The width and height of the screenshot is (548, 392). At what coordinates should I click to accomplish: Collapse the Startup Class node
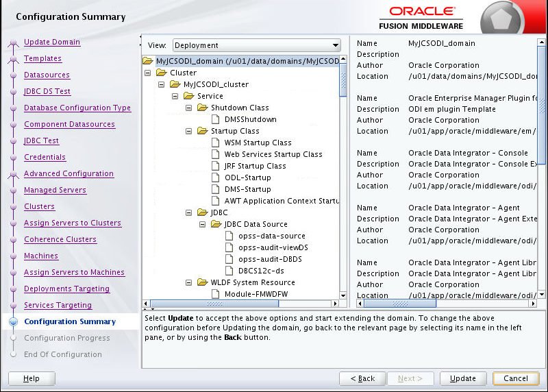(x=189, y=131)
